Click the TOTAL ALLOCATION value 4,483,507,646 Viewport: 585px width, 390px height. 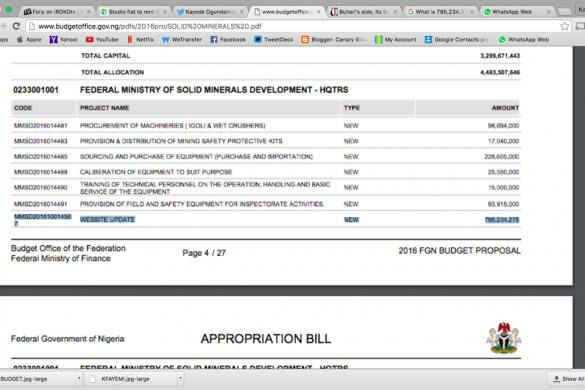pos(500,72)
